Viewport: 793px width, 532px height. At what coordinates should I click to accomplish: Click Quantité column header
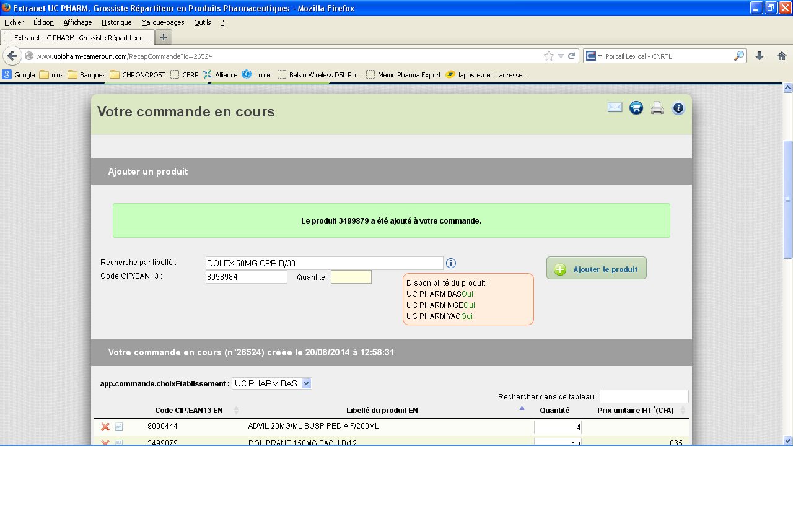click(x=554, y=411)
